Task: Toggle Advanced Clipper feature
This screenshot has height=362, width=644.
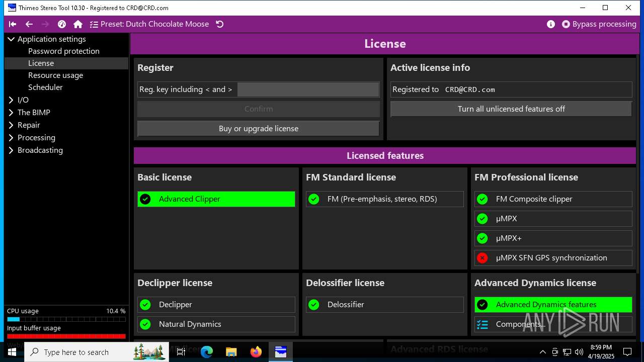Action: click(216, 199)
